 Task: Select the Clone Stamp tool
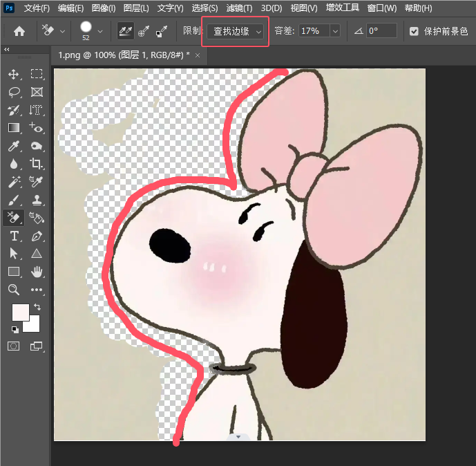(37, 200)
